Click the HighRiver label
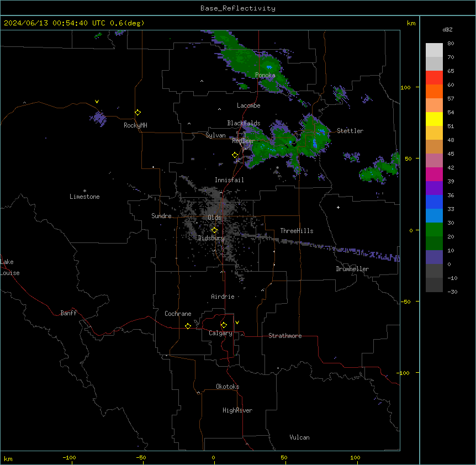Viewport: 476px width, 465px height. 237,410
